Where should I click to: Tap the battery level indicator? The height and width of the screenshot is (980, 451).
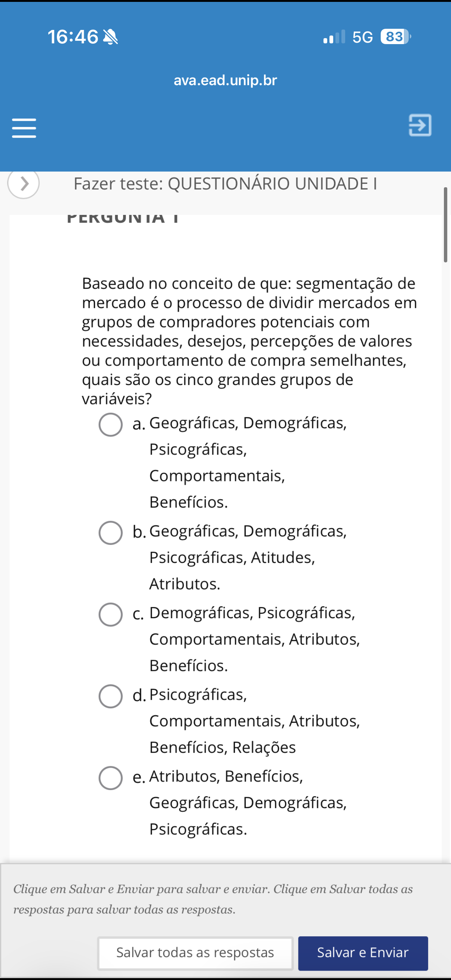[x=395, y=37]
